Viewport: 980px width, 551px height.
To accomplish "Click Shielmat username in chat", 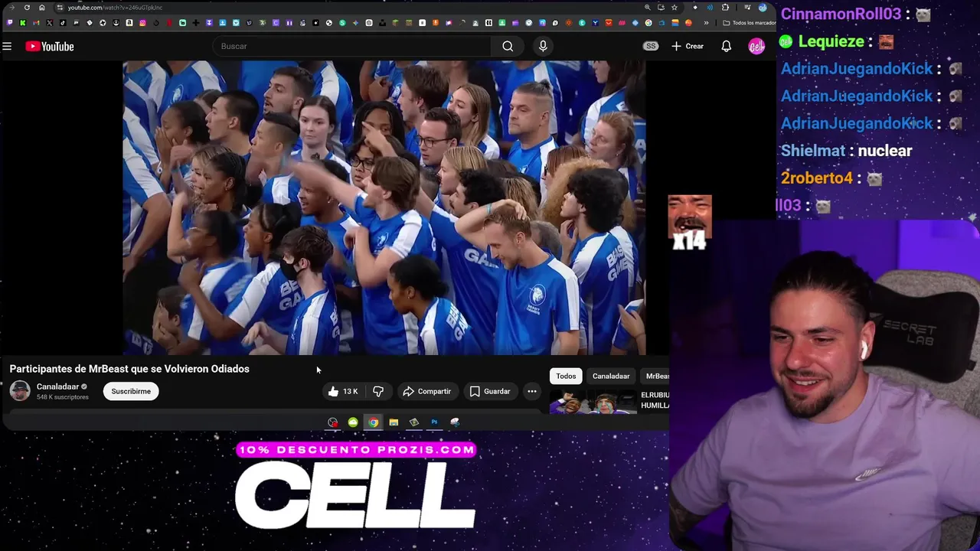I will (813, 151).
